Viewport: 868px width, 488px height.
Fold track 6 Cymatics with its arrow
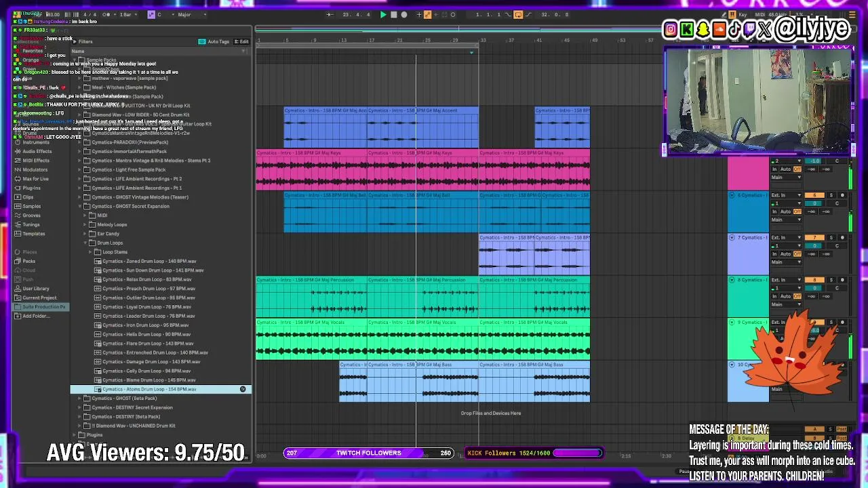pos(732,195)
